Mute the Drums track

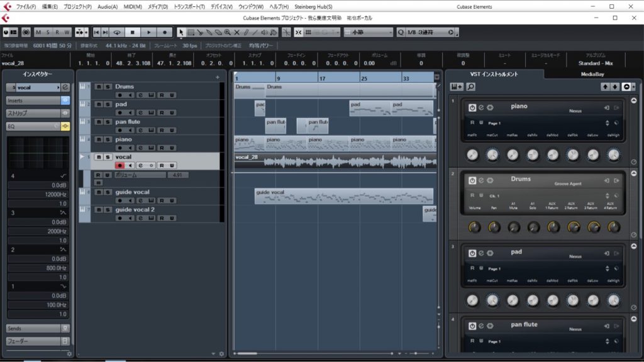point(98,87)
